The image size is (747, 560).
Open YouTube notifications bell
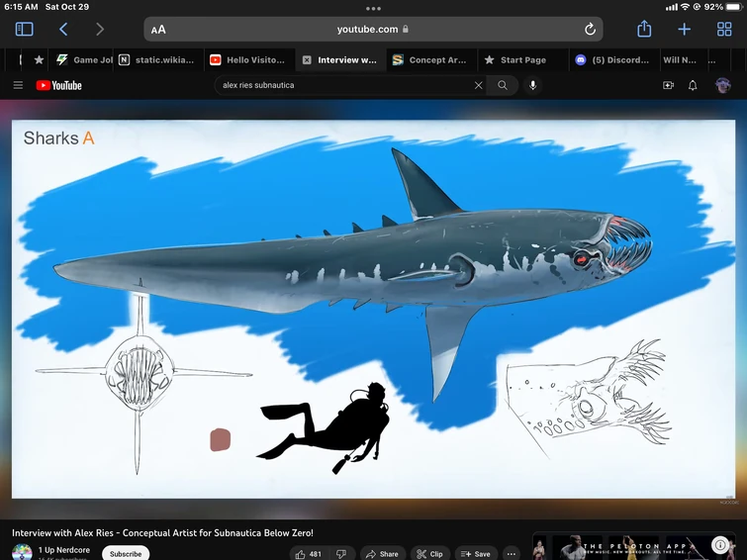693,85
